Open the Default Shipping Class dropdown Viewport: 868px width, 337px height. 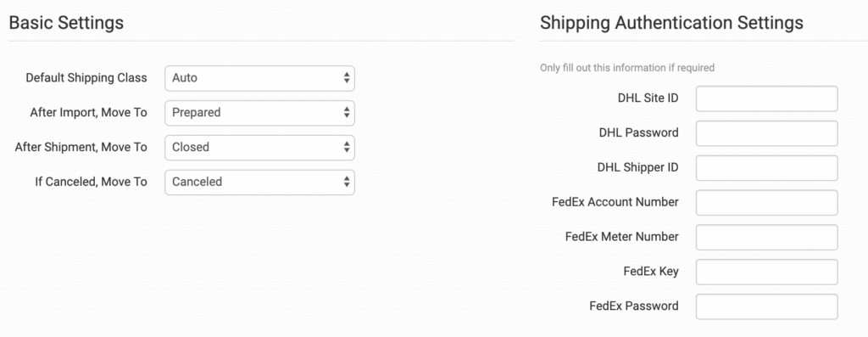pos(259,78)
